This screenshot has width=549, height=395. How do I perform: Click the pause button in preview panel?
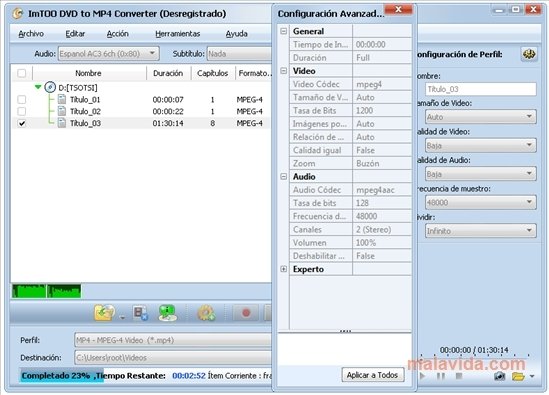[441, 376]
